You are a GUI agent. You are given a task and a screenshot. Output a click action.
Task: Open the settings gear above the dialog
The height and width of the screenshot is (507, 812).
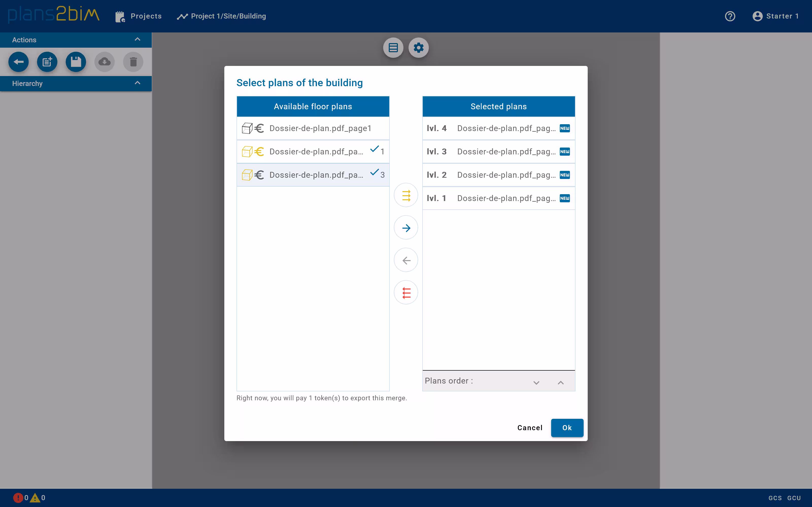pos(418,48)
